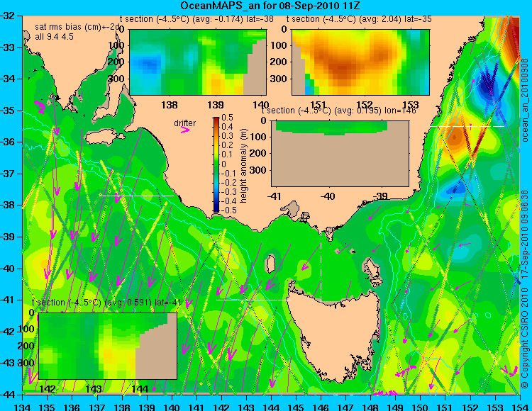
Task: Click the 't section (avg: 2.04) lat=-35' heading
Action: pyautogui.click(x=359, y=19)
